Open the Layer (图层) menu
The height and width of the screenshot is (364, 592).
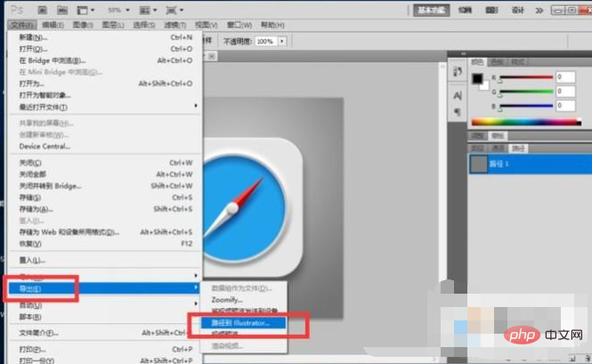click(x=113, y=25)
